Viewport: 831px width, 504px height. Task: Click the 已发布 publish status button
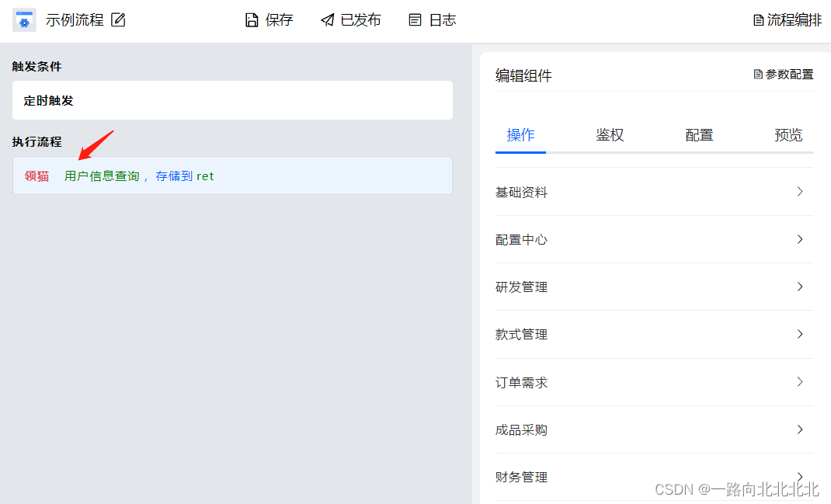350,20
